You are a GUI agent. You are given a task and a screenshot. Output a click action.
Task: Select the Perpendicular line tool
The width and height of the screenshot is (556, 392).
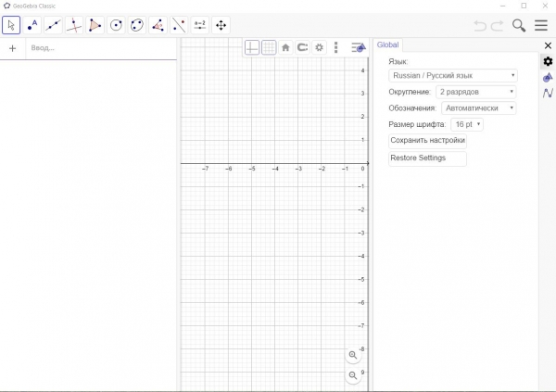pos(74,25)
